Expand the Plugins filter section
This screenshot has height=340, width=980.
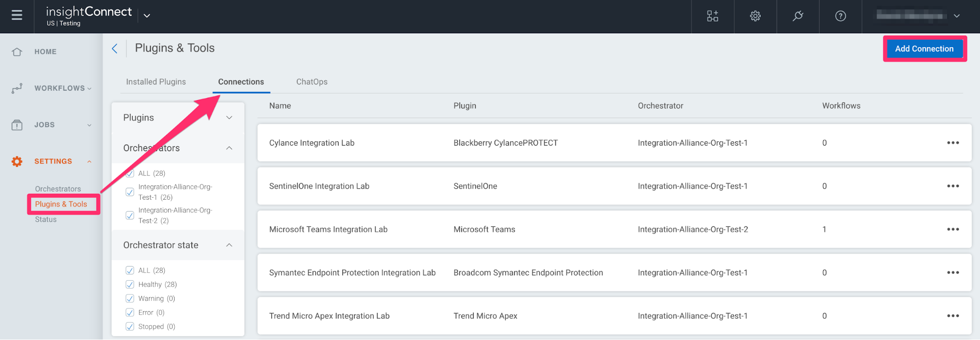[229, 118]
